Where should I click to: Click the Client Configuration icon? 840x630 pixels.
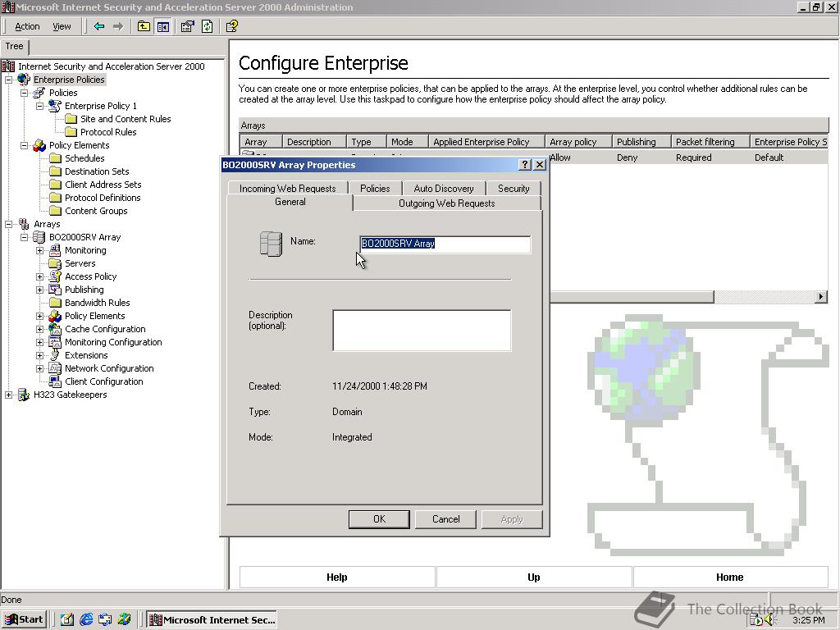(x=55, y=381)
